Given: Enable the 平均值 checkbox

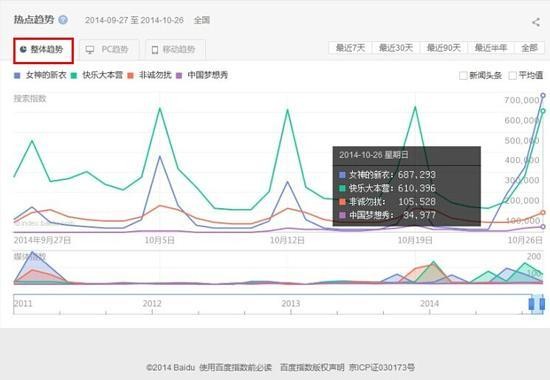Looking at the screenshot, I should (x=512, y=75).
